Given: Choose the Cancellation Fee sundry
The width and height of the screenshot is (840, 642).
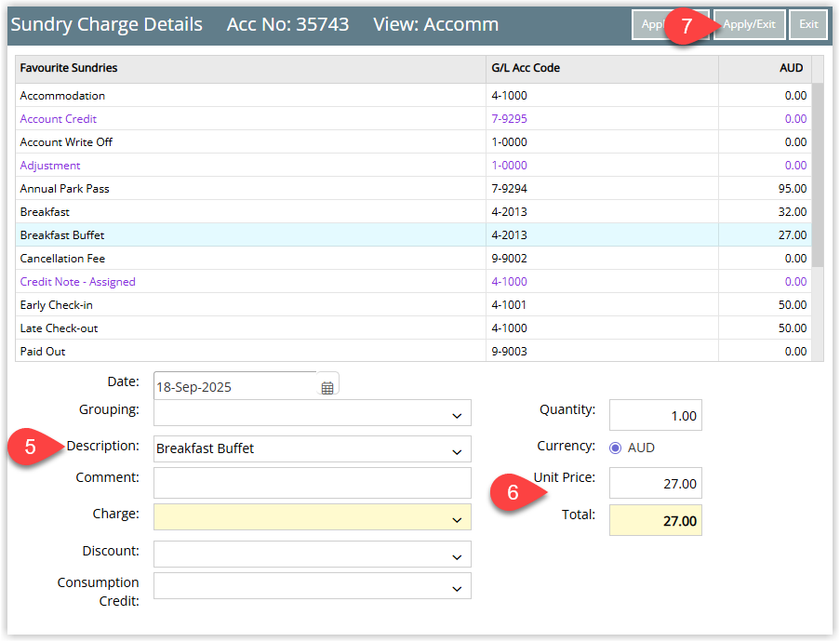Looking at the screenshot, I should click(x=413, y=259).
